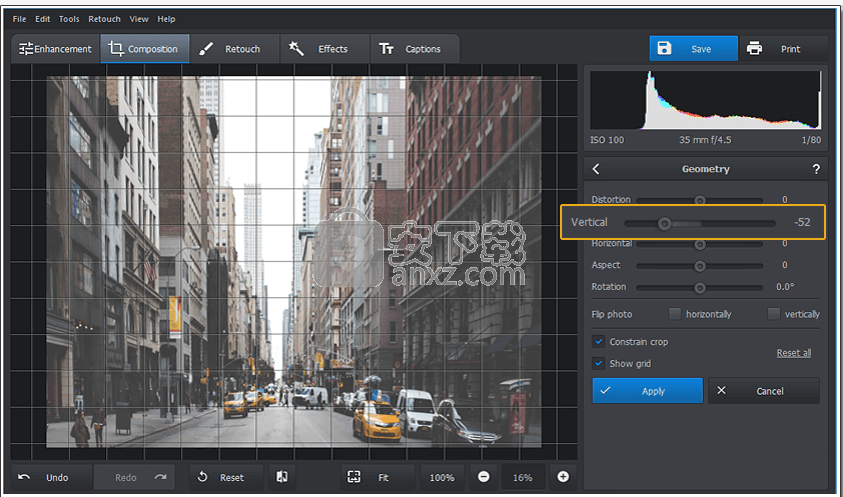Click the Rotation value 0.0°
The image size is (843, 497).
[785, 287]
